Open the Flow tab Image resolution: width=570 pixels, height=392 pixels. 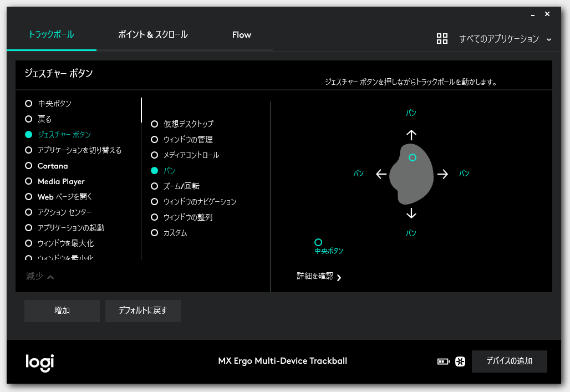pos(241,34)
